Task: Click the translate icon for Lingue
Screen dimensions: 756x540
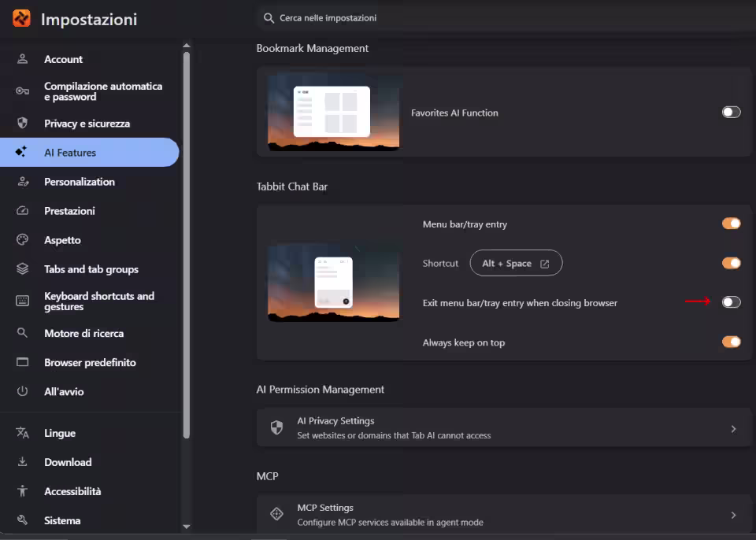Action: (x=22, y=433)
